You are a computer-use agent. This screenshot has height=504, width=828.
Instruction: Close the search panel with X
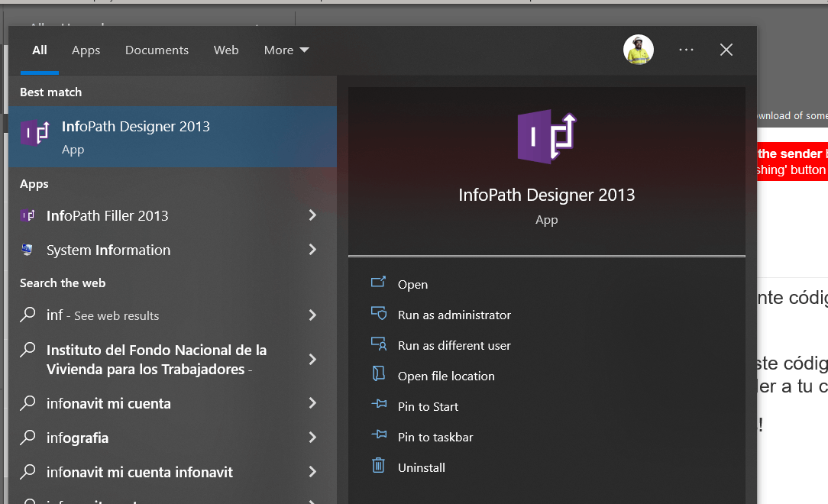(726, 50)
